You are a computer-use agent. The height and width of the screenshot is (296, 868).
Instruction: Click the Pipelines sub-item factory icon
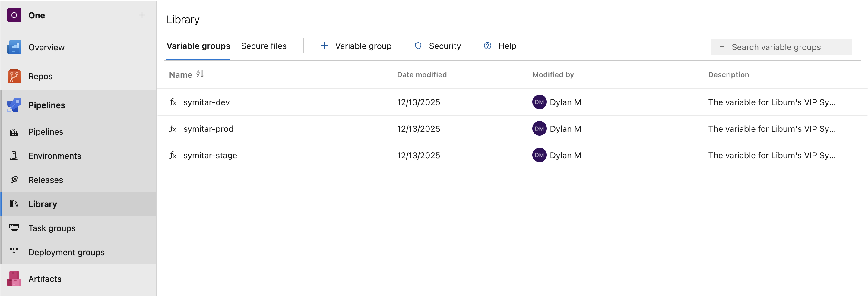point(14,132)
